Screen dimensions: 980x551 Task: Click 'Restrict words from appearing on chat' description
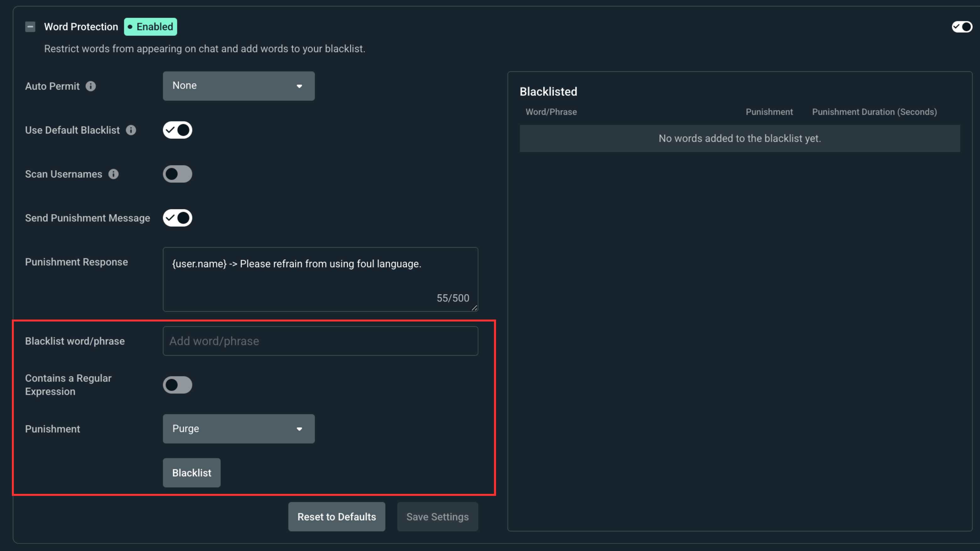205,49
